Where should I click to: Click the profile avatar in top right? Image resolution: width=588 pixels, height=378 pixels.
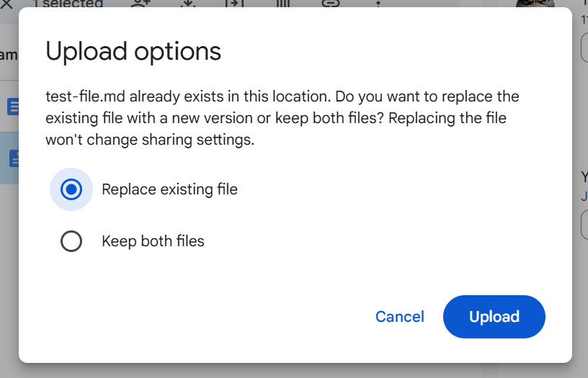click(535, 4)
